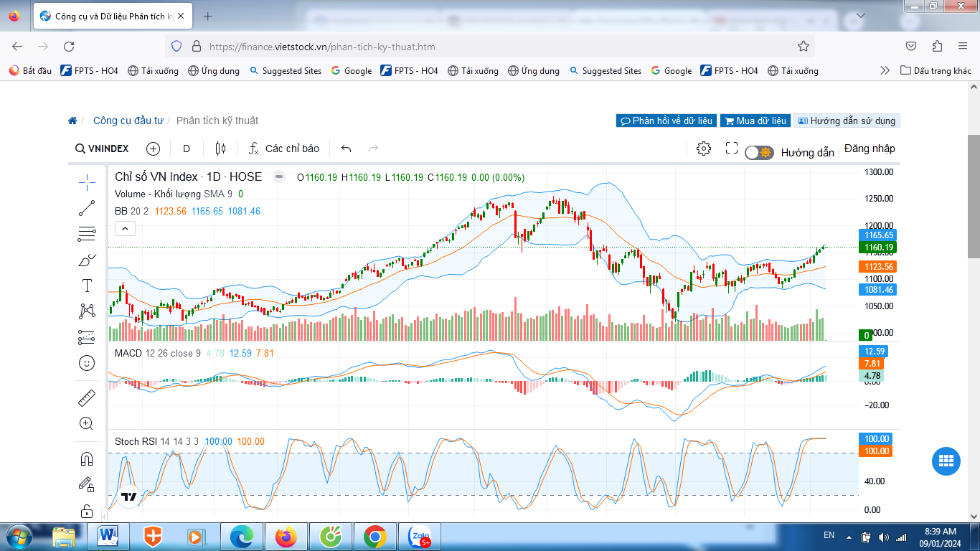Viewport: 980px width, 551px height.
Task: Show more bookmarks overflow chevron
Action: (885, 70)
